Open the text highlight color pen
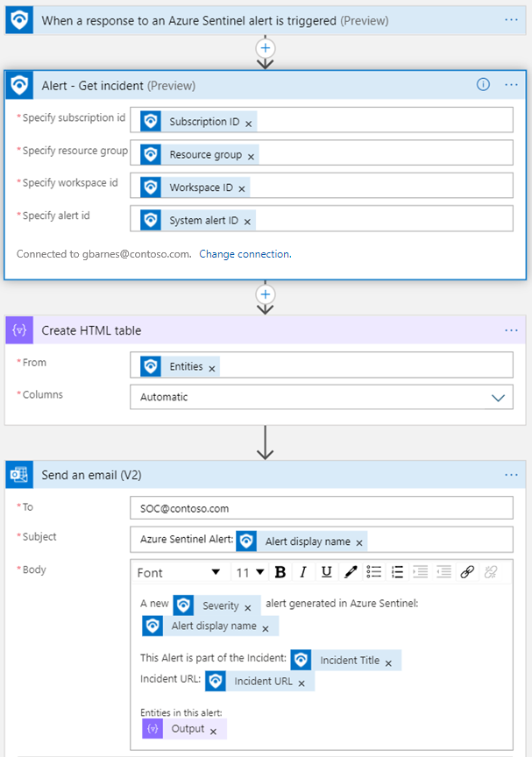The width and height of the screenshot is (532, 757). pos(351,572)
